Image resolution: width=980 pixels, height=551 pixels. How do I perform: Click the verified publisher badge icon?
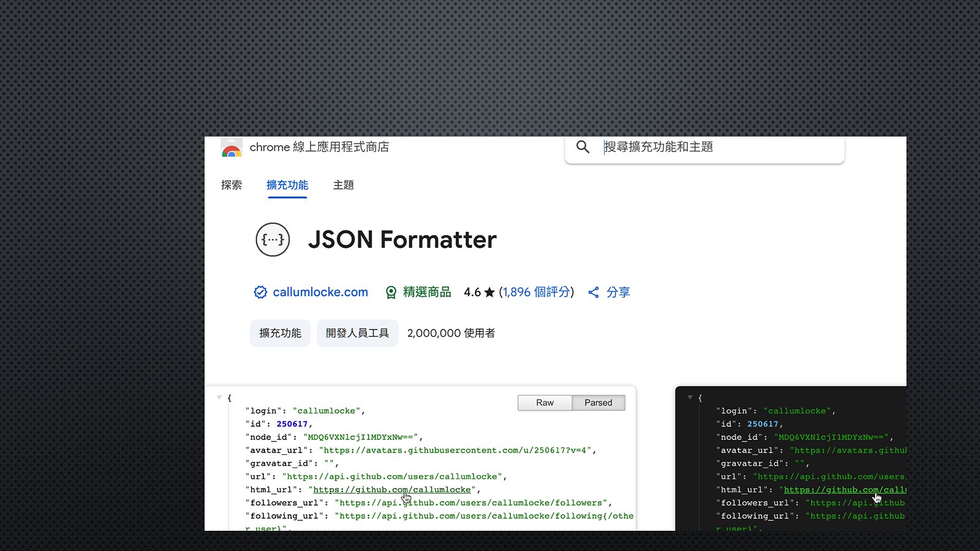pos(260,293)
